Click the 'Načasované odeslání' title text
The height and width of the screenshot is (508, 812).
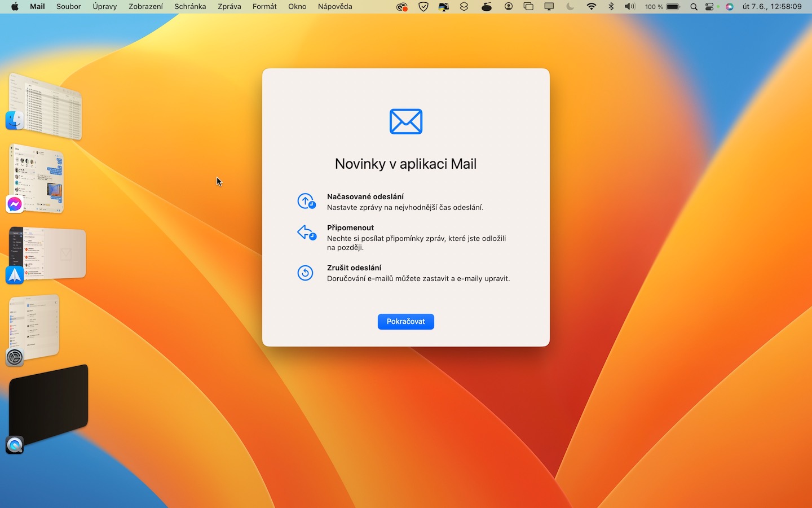[x=365, y=196]
